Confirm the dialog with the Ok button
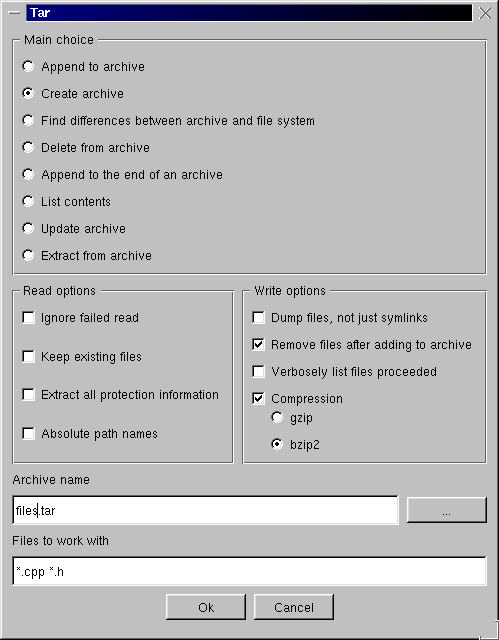The width and height of the screenshot is (499, 640). [x=206, y=607]
